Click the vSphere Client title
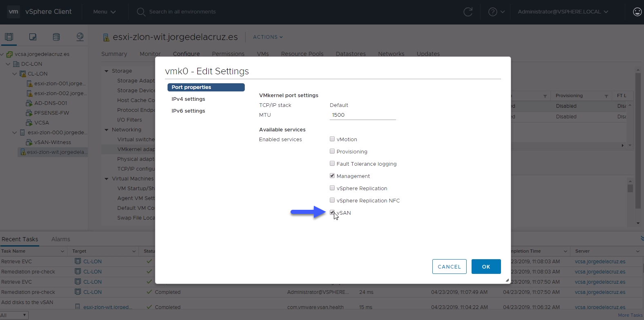644x320 pixels. click(x=48, y=12)
